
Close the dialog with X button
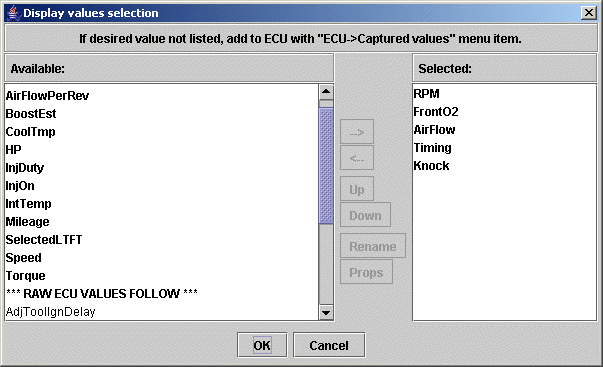(589, 13)
